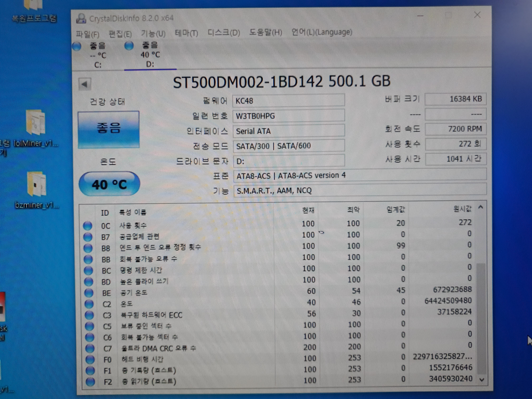Click the raw value 672923688 in BE row
The width and height of the screenshot is (532, 399).
452,289
